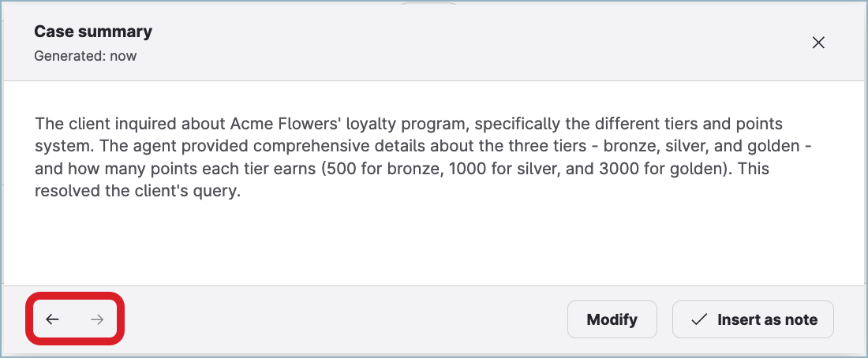Click the checkmark icon on Insert as note
The width and height of the screenshot is (868, 358).
point(698,319)
